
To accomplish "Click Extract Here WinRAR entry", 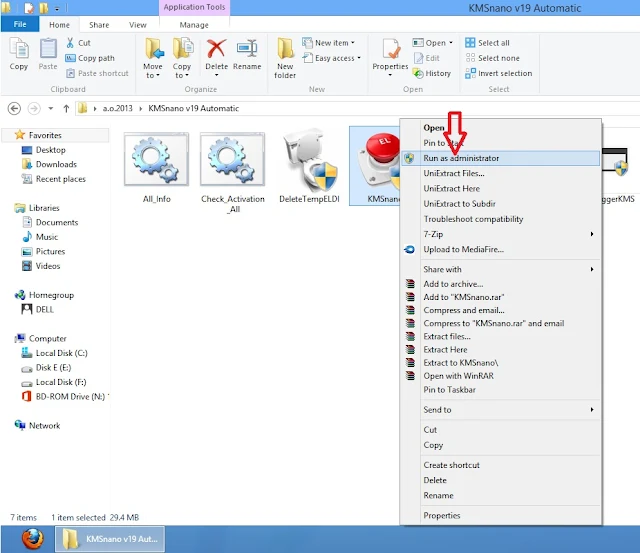I will click(x=445, y=350).
